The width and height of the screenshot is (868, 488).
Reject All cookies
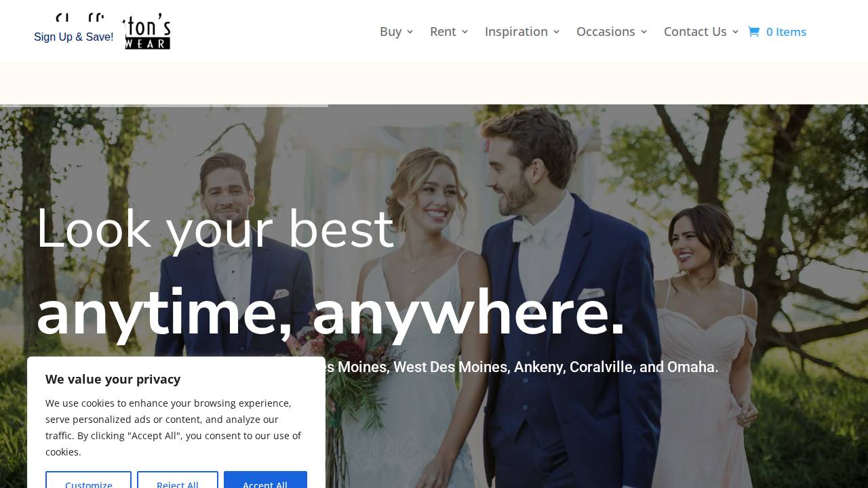point(178,480)
